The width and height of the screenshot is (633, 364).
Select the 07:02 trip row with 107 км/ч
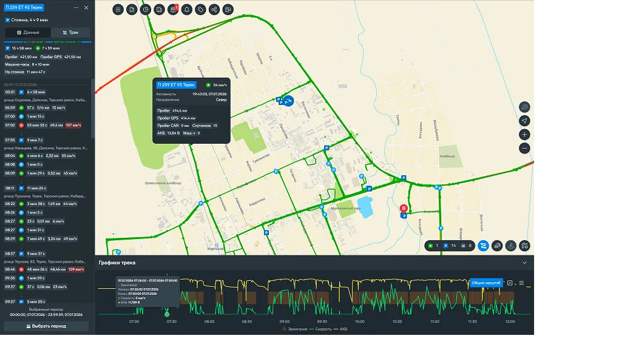point(45,126)
